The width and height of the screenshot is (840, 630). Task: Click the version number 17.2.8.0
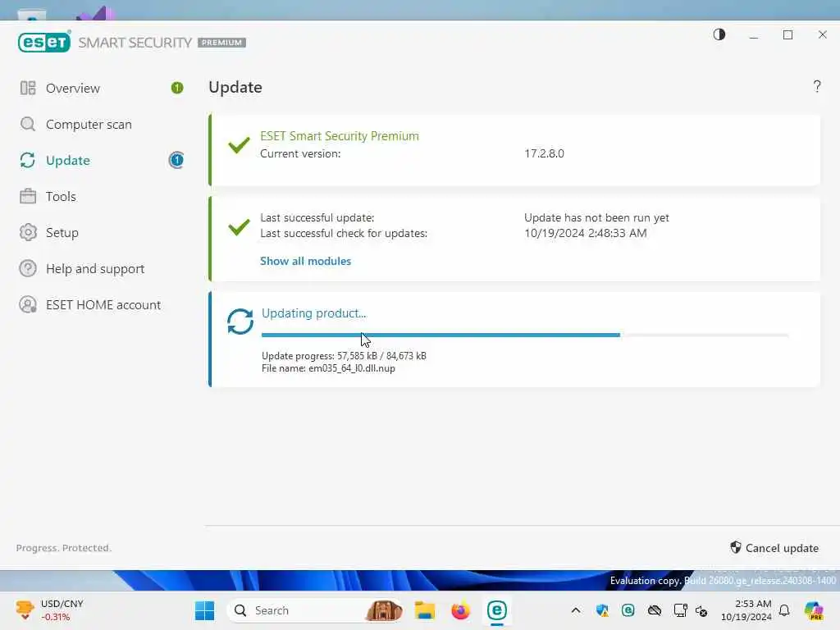(x=545, y=153)
